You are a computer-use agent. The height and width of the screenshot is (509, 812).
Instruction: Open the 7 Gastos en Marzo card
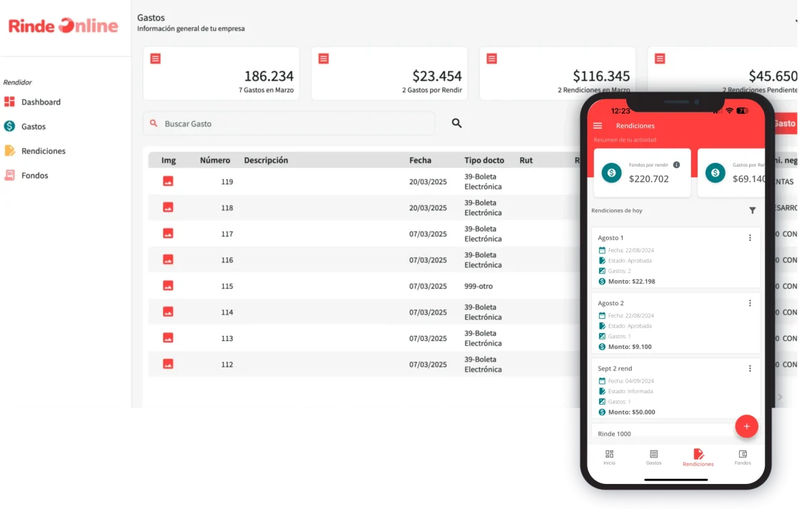[222, 74]
